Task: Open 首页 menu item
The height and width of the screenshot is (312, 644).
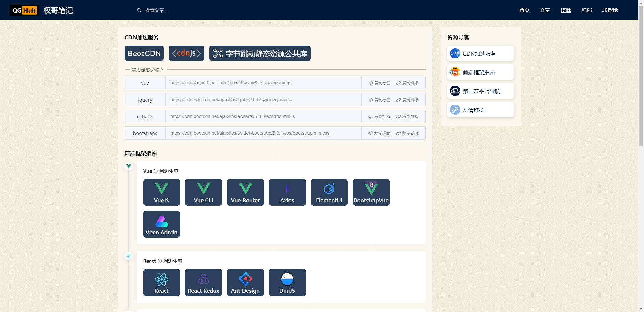Action: [524, 10]
